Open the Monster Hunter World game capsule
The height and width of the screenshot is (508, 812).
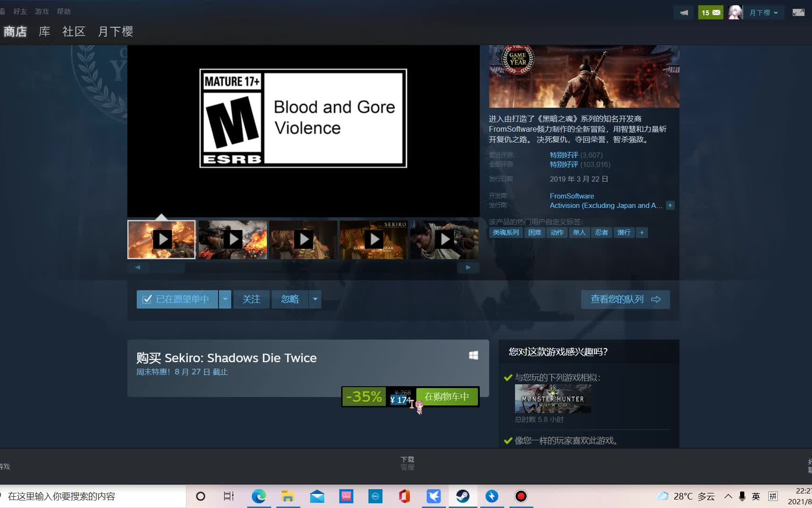tap(553, 398)
